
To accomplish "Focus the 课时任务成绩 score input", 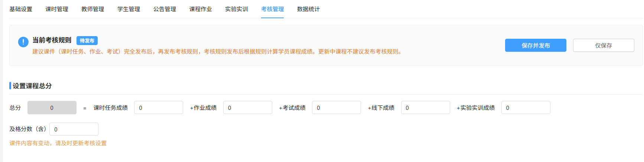I will click(159, 108).
